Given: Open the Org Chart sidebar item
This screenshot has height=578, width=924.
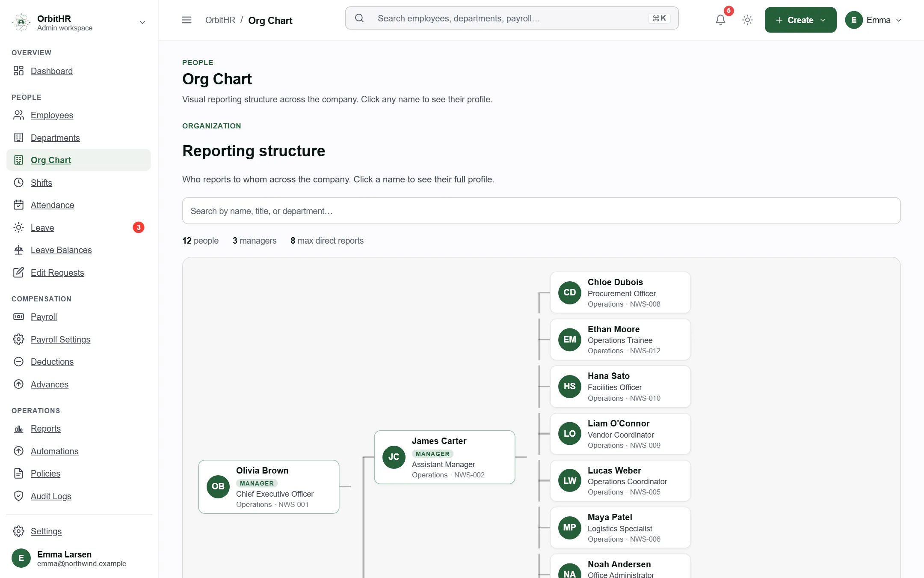Looking at the screenshot, I should (79, 160).
